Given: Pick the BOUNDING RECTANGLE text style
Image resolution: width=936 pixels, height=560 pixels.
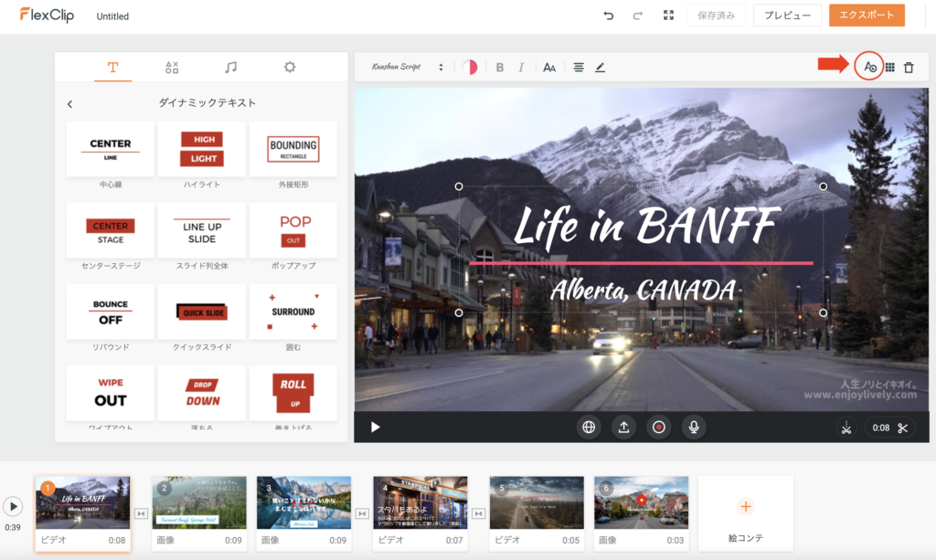Looking at the screenshot, I should [293, 149].
